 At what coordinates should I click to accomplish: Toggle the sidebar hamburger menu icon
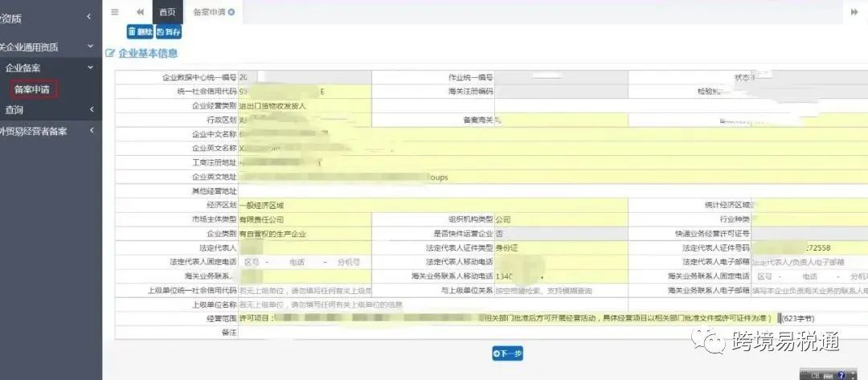(x=115, y=11)
